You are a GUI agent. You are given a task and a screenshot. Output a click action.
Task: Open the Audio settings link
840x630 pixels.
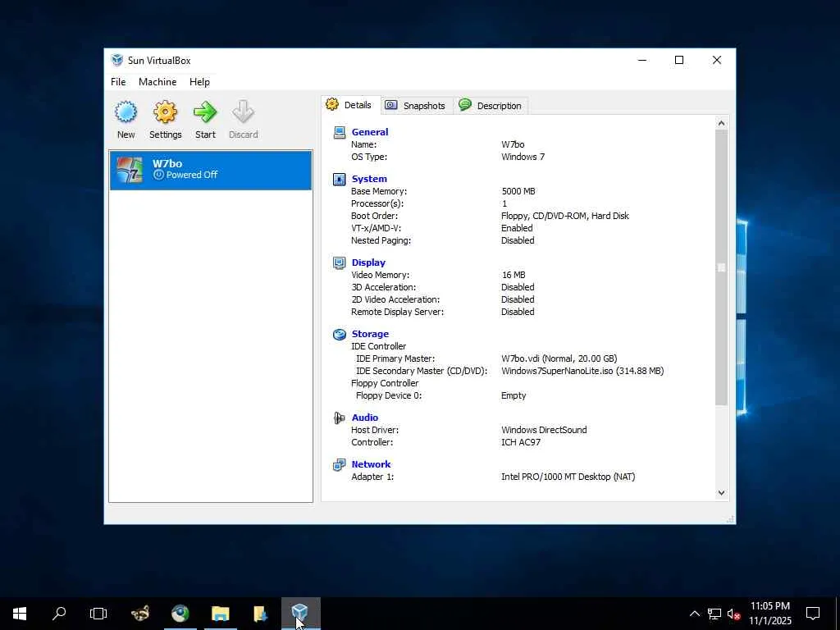click(x=365, y=418)
